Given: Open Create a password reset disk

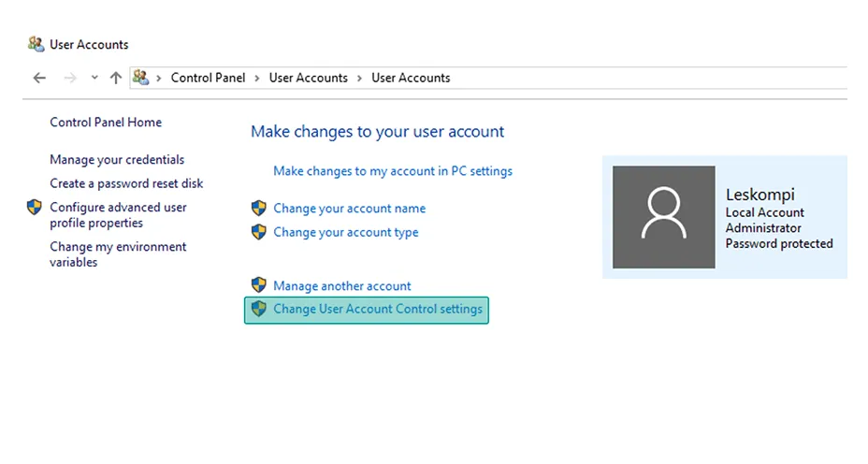Looking at the screenshot, I should click(126, 183).
